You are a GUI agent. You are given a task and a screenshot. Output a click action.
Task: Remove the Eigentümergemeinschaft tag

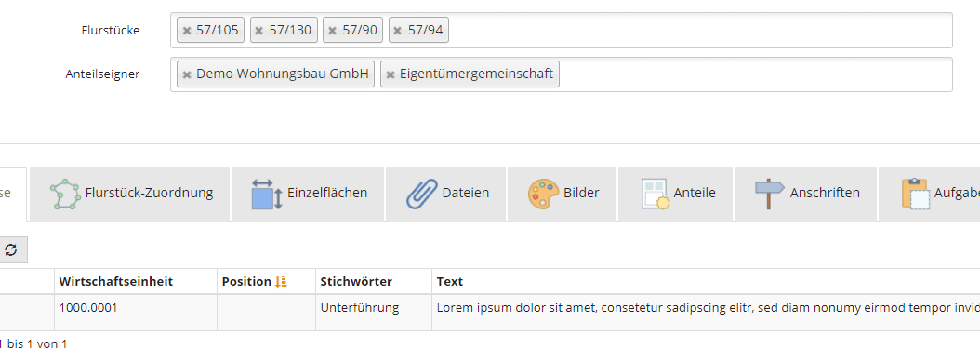click(390, 75)
